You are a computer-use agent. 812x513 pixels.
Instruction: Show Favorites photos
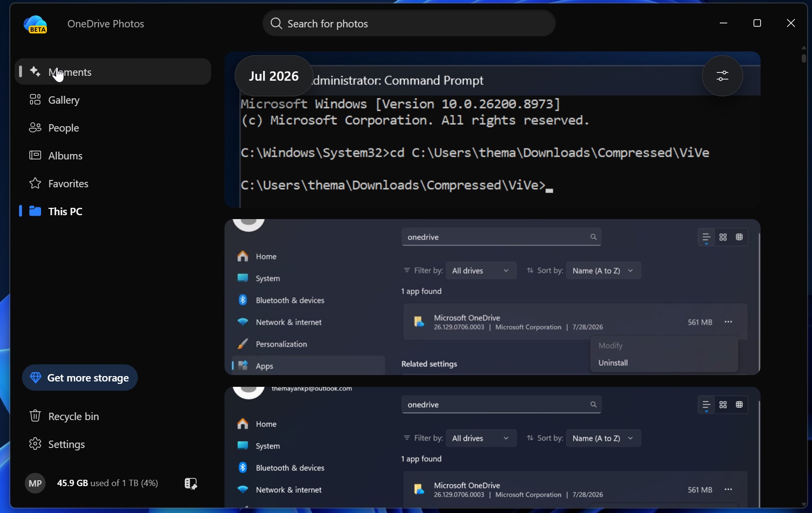113,183
